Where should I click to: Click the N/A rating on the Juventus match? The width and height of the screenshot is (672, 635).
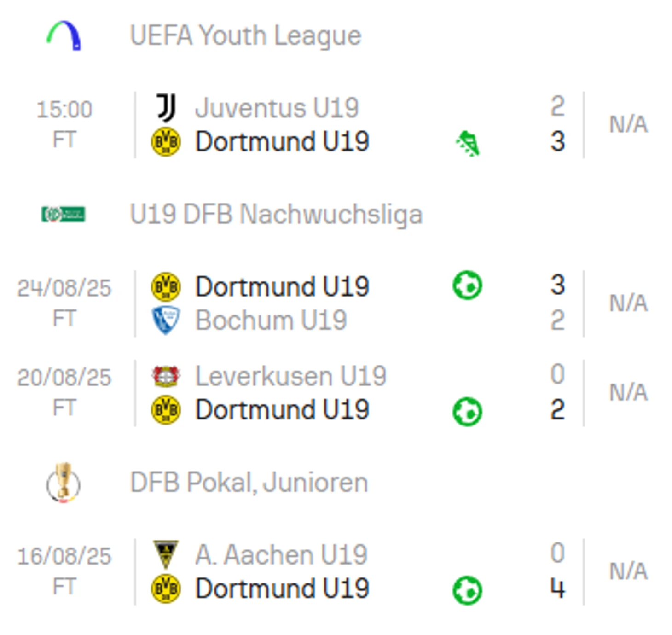coord(628,124)
